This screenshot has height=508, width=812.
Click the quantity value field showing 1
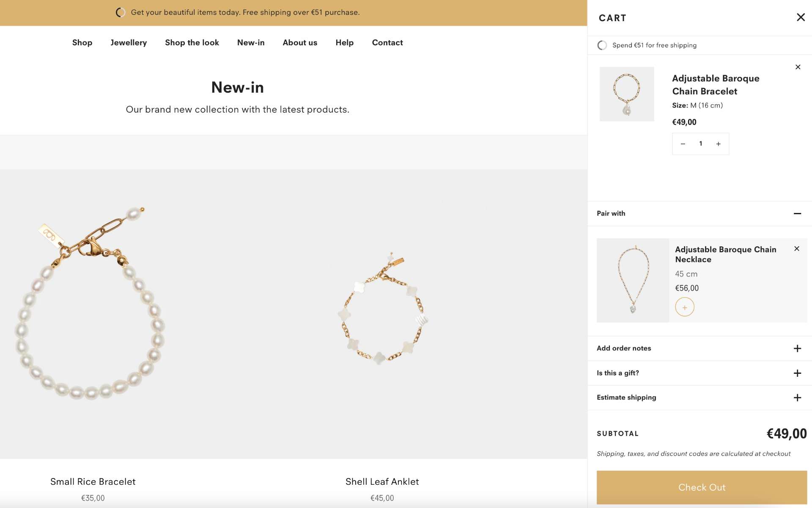[700, 144]
